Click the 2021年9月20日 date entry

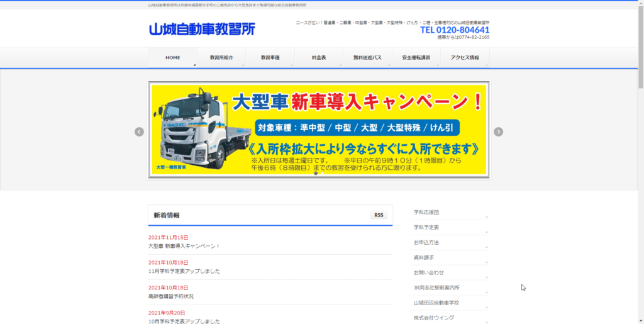(x=167, y=313)
